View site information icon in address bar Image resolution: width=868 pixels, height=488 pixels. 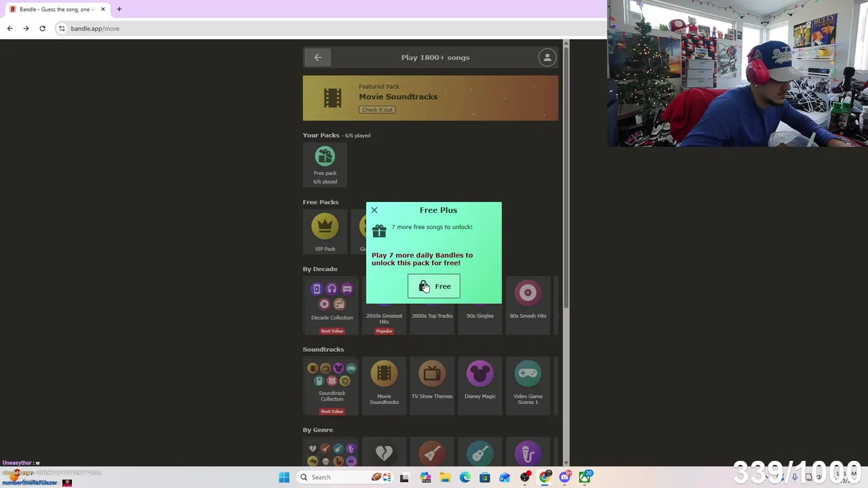[62, 28]
